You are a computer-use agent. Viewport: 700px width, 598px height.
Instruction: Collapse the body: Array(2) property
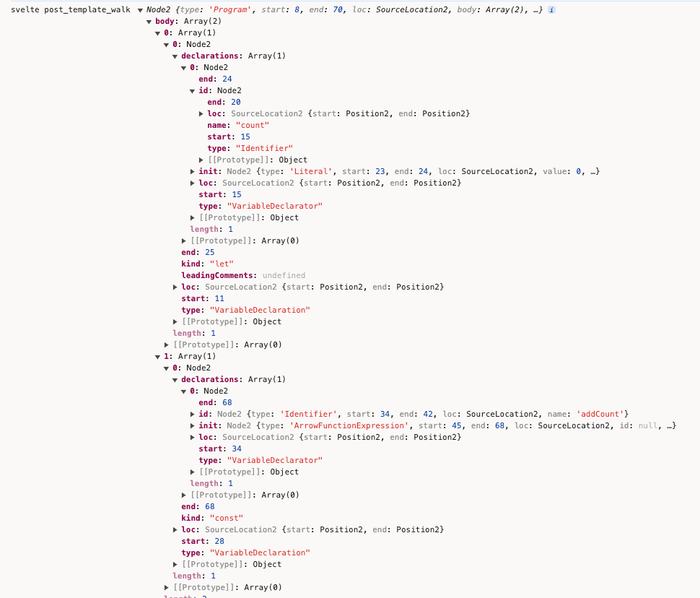point(149,22)
